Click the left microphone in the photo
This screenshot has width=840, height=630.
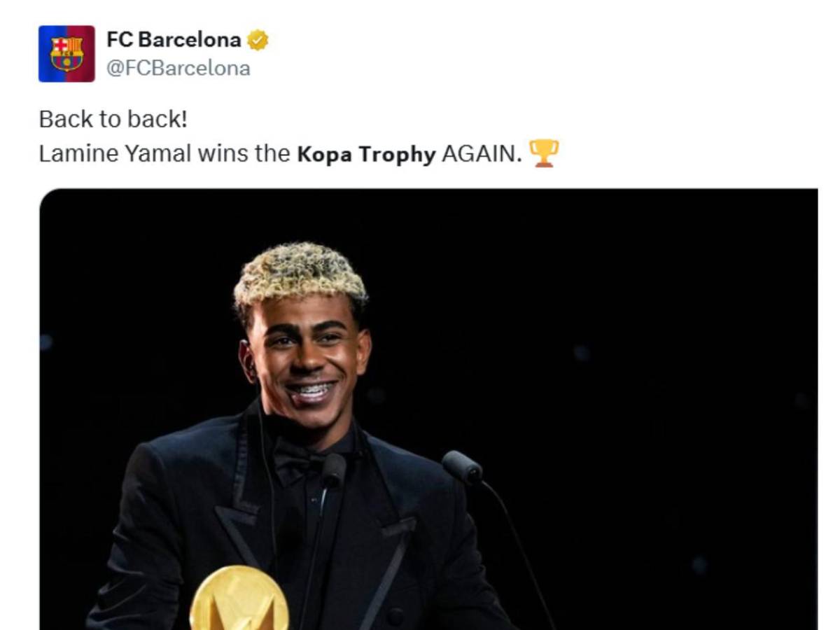click(x=333, y=470)
